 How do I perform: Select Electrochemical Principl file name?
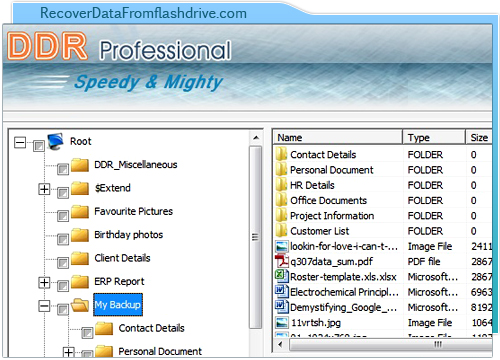click(344, 292)
